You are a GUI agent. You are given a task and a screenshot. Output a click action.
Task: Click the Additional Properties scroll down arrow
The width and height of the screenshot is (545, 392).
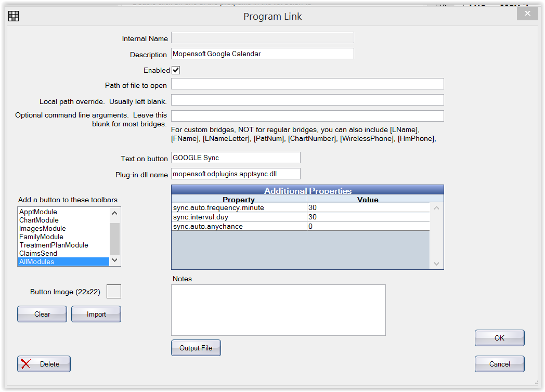tap(436, 264)
